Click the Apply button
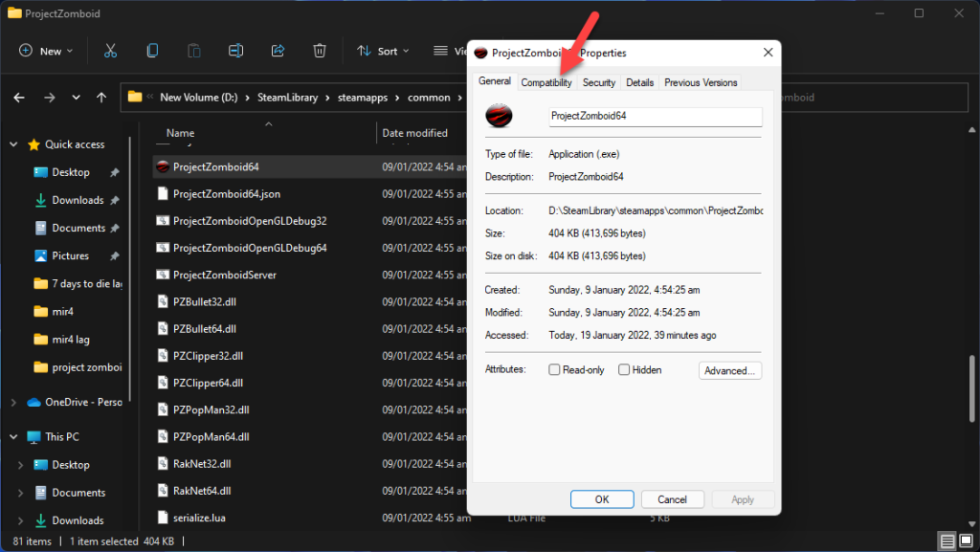The height and width of the screenshot is (552, 980). click(x=743, y=499)
